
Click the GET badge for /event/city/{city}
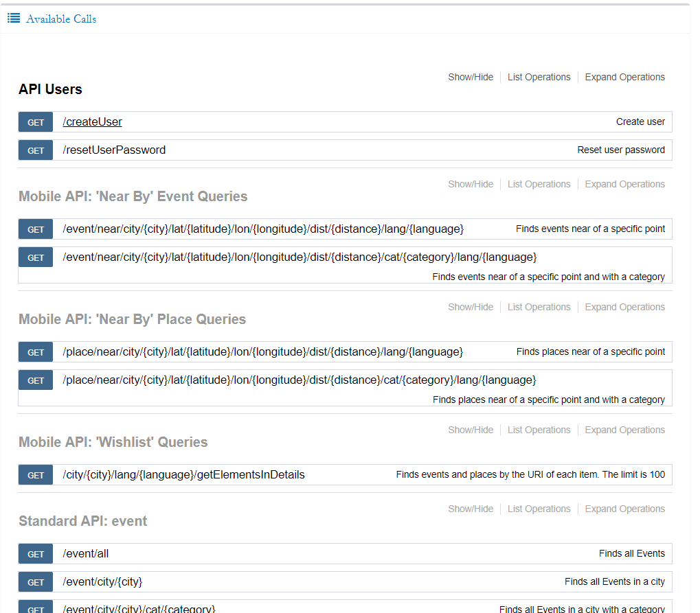click(36, 582)
